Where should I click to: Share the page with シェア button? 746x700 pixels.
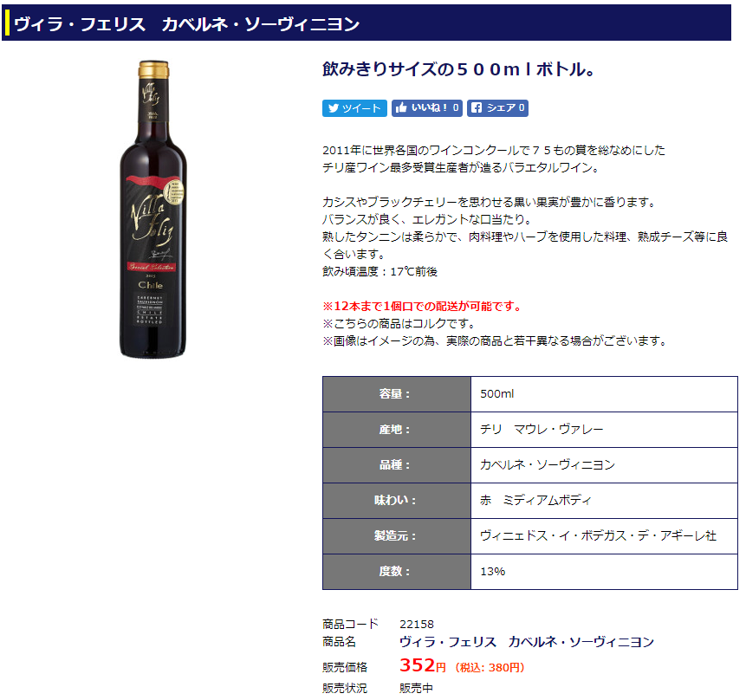pos(497,108)
